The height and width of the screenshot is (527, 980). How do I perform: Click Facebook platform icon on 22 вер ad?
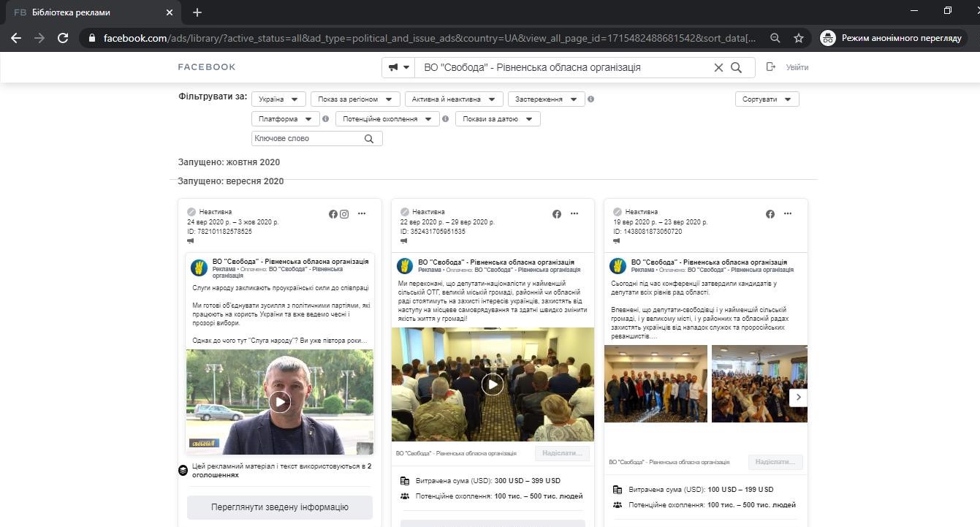pos(557,214)
